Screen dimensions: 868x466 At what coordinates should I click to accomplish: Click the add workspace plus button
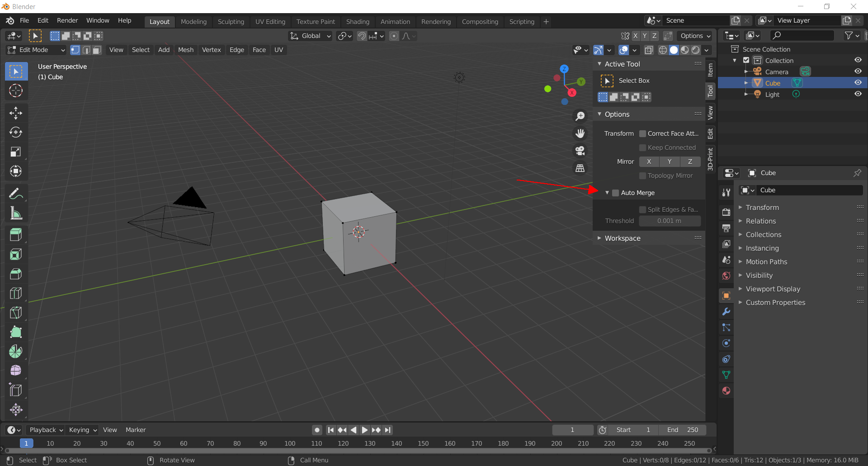546,22
